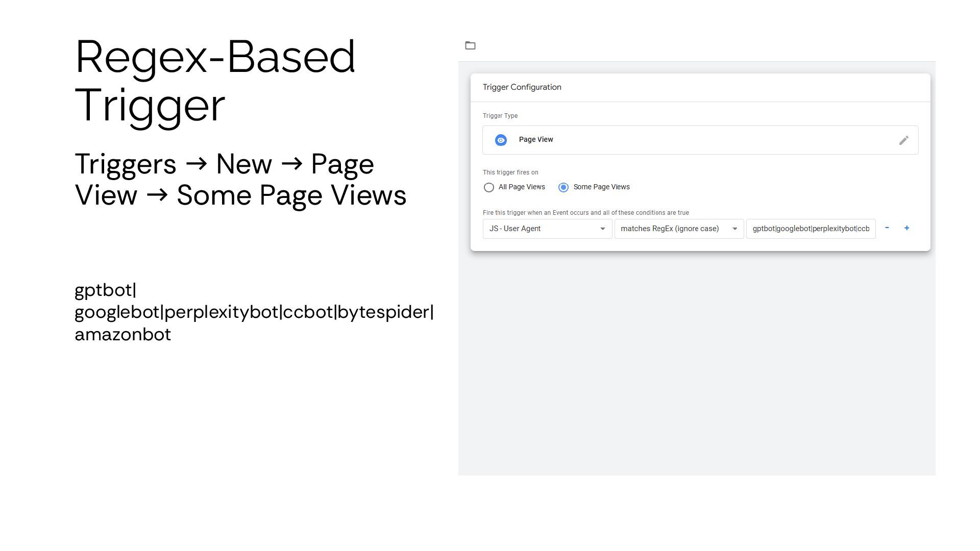This screenshot has height=551, width=980.
Task: Click the Trigger Type field label
Action: pos(500,116)
